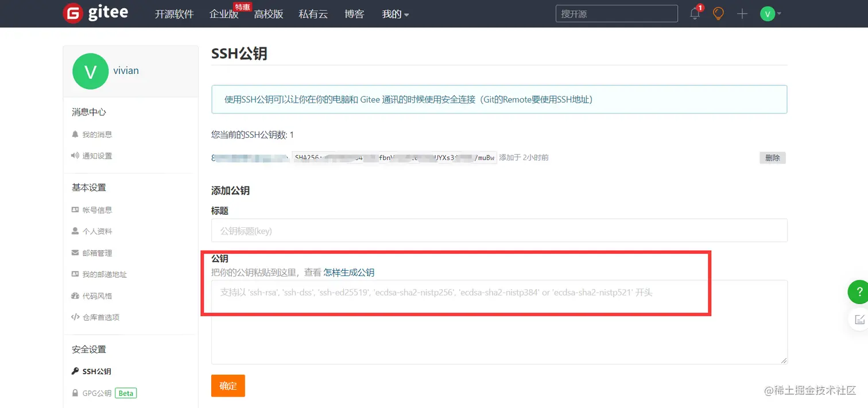Click the palette icon beside 代码风格
Image resolution: width=868 pixels, height=408 pixels.
coord(75,296)
